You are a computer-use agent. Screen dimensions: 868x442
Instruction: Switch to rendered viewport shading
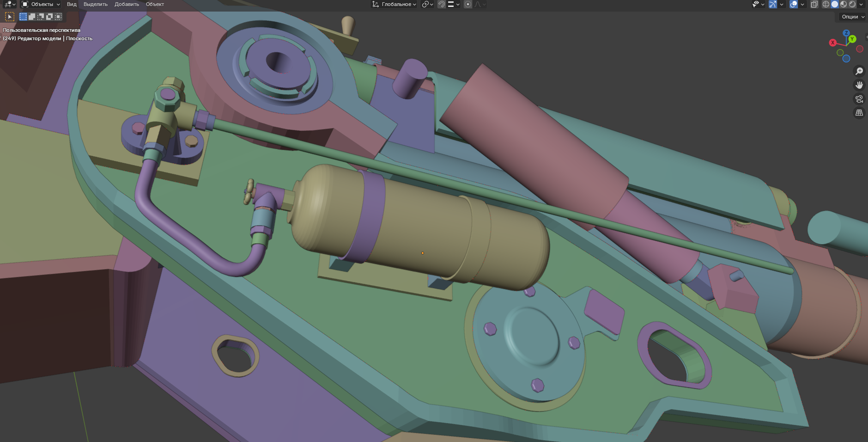click(852, 4)
